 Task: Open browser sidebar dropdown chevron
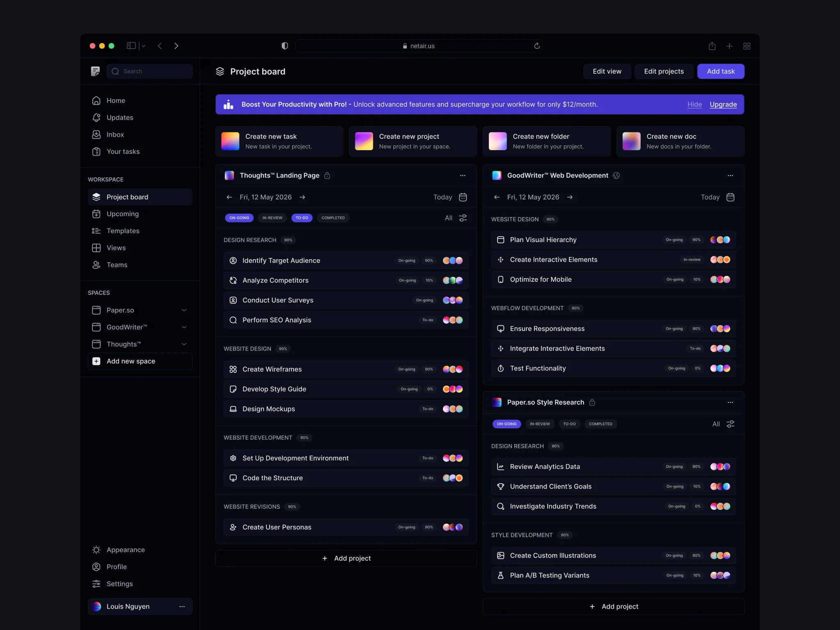144,46
